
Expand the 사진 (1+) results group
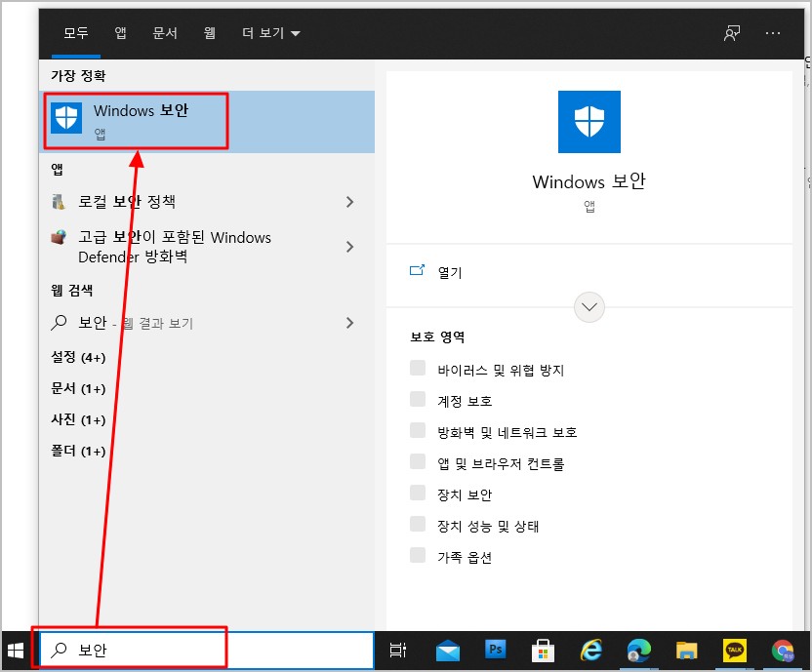(78, 419)
